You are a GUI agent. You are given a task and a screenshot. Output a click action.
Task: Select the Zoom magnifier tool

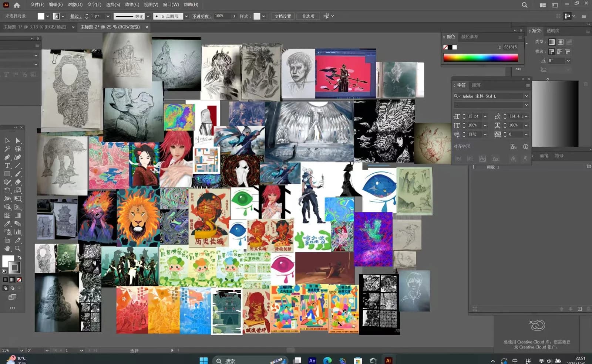coord(18,249)
